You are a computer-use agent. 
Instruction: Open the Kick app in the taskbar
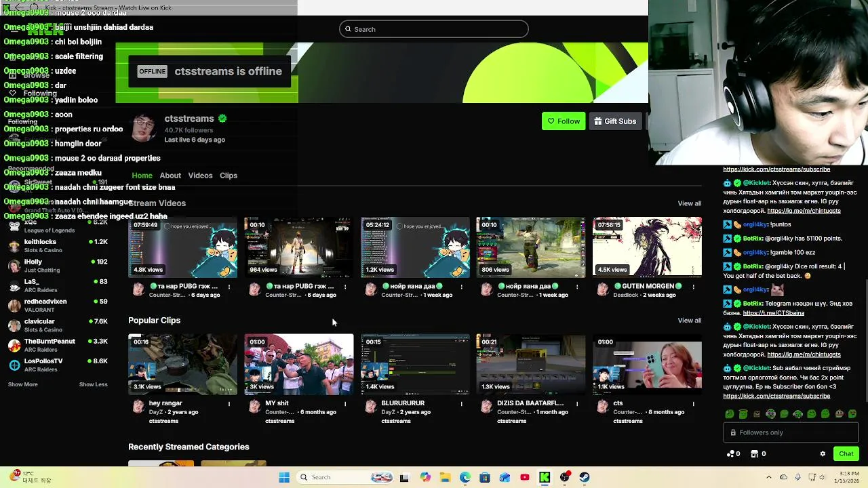545,477
